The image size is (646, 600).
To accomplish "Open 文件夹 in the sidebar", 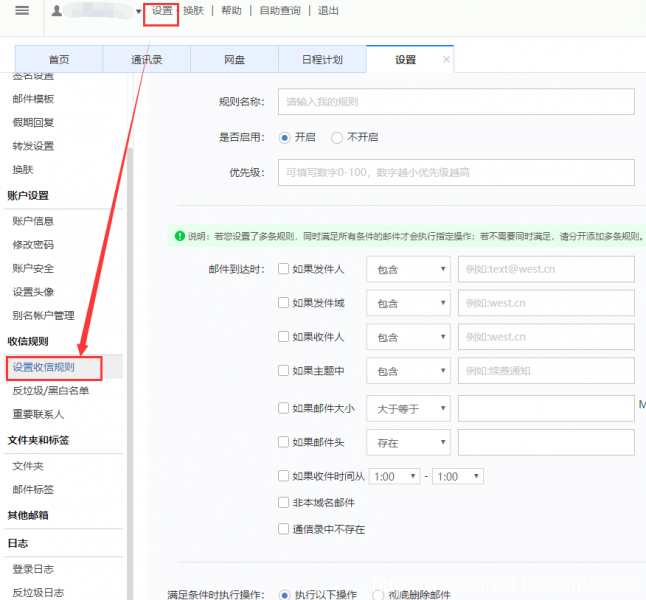I will (28, 466).
